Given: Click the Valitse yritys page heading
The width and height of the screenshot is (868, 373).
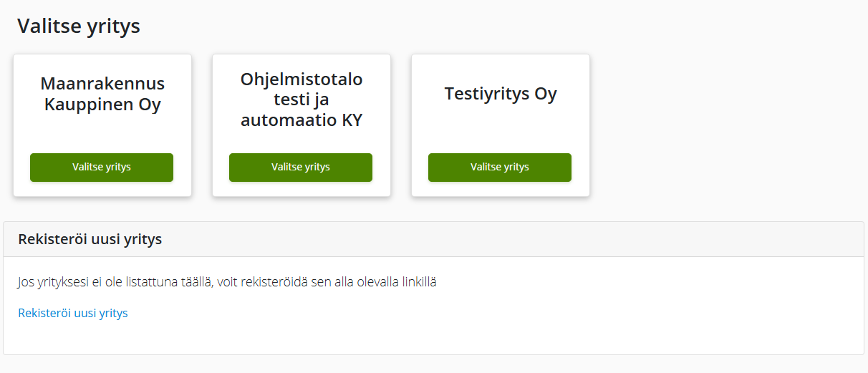Looking at the screenshot, I should point(79,26).
